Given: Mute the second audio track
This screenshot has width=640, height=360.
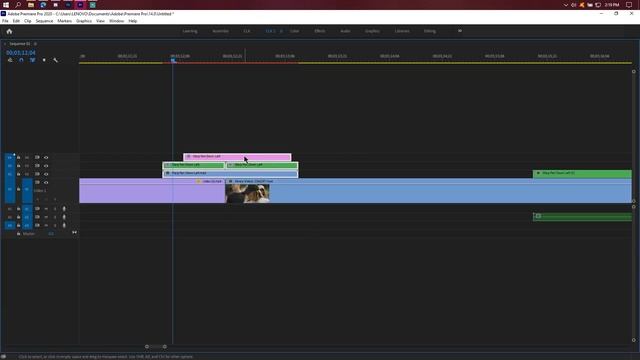Looking at the screenshot, I should 46,217.
